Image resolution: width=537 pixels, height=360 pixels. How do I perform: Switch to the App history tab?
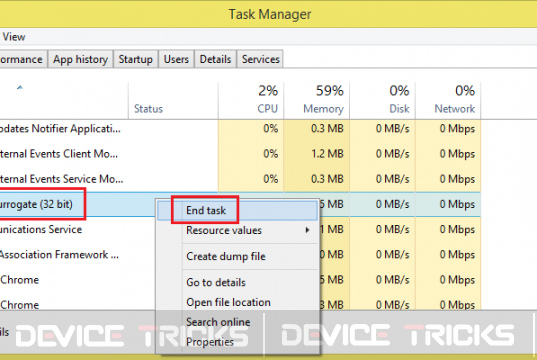(x=80, y=59)
